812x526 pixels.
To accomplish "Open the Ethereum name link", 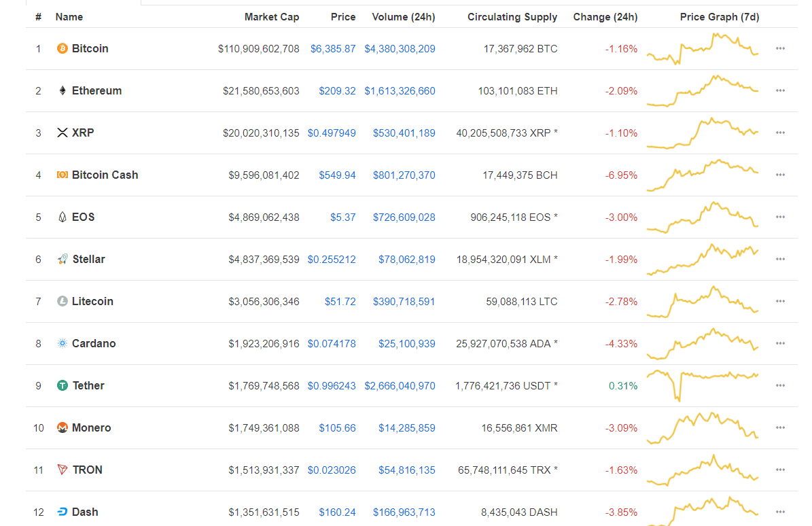I will point(97,90).
